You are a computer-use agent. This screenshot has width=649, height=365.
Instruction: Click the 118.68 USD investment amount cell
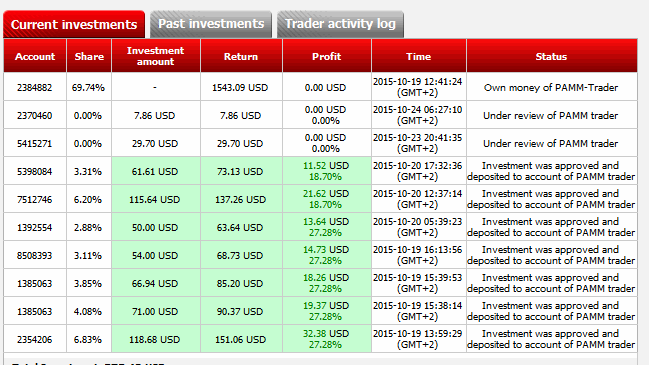tap(156, 339)
